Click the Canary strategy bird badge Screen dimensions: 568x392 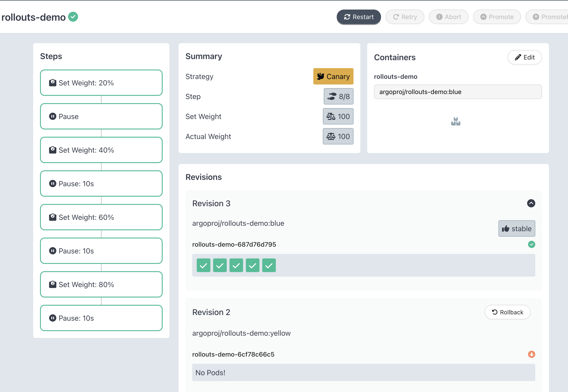(333, 76)
